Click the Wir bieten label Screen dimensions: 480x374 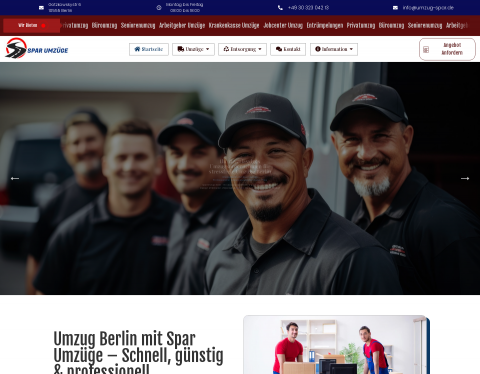[28, 25]
